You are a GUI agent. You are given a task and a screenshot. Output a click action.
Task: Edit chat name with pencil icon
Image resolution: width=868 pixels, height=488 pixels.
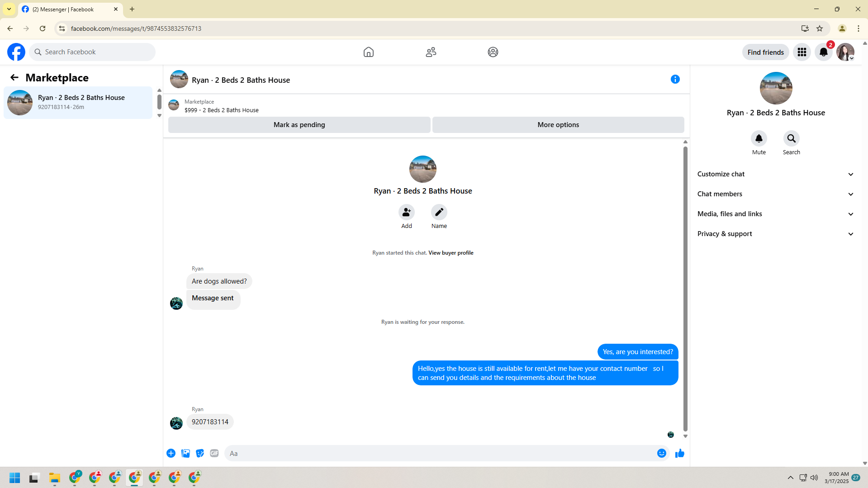[439, 212]
